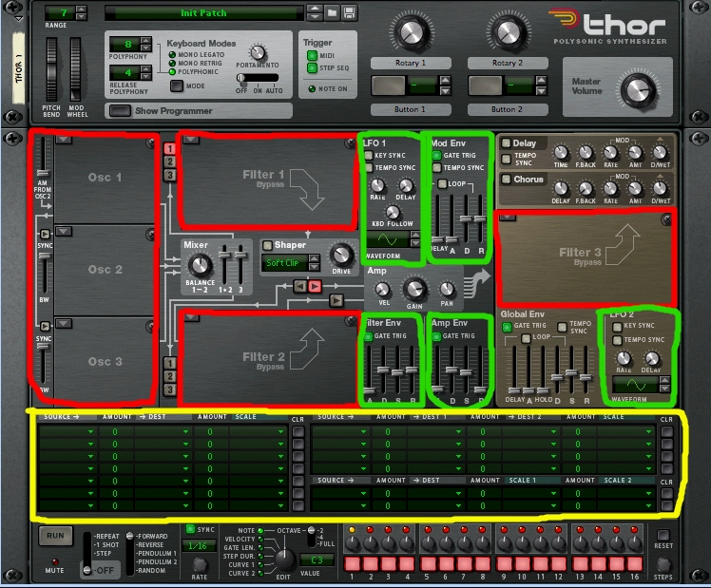
Task: Select Polyphonic keyboard mode
Action: [x=172, y=72]
